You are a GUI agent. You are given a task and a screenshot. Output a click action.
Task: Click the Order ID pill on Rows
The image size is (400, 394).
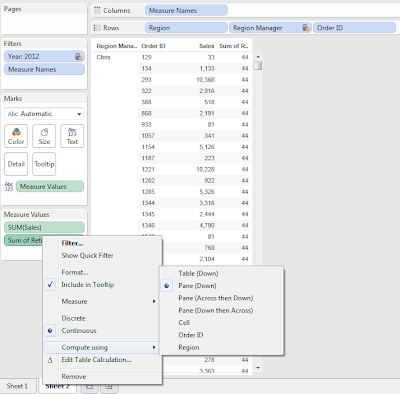pyautogui.click(x=354, y=28)
